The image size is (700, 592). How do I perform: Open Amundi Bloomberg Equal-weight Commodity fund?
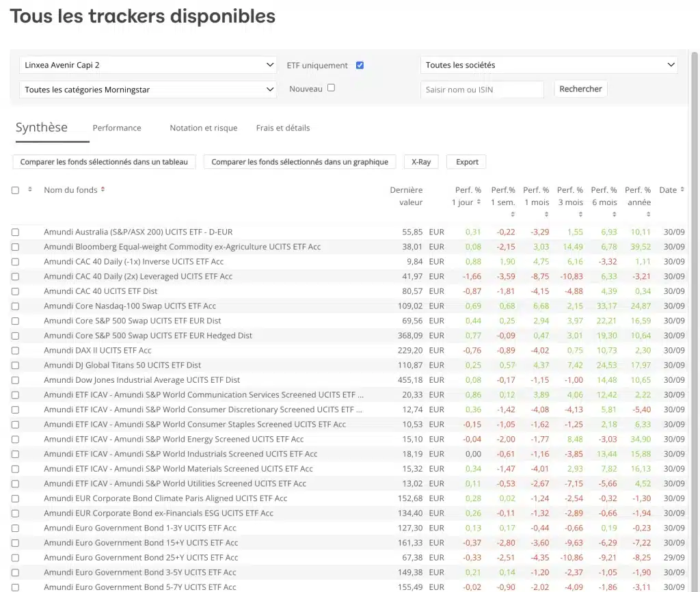click(x=182, y=247)
